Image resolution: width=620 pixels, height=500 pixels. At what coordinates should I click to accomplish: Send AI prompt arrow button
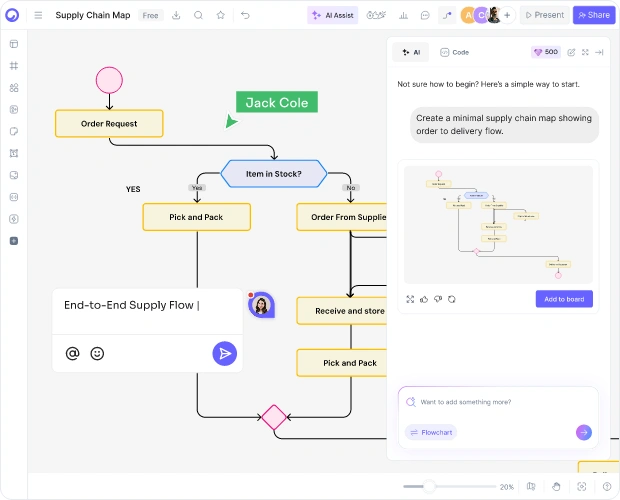pyautogui.click(x=584, y=432)
